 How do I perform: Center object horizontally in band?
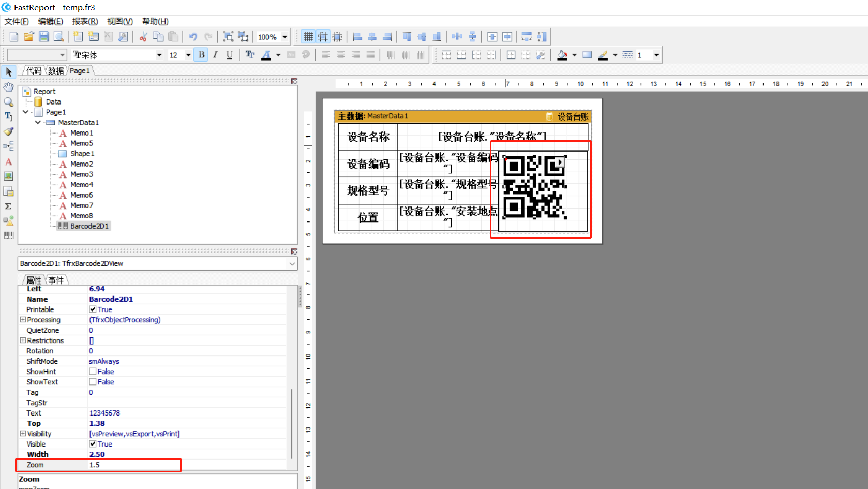492,37
